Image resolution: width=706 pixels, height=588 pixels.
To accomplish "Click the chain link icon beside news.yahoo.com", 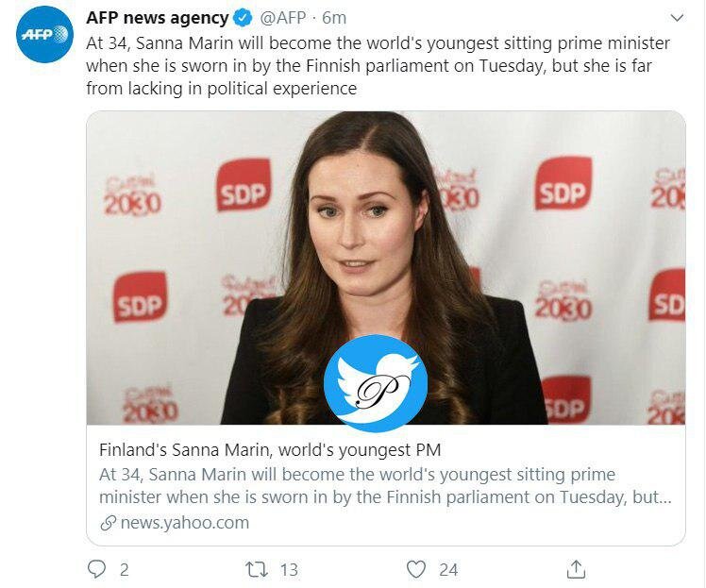I will coord(108,523).
